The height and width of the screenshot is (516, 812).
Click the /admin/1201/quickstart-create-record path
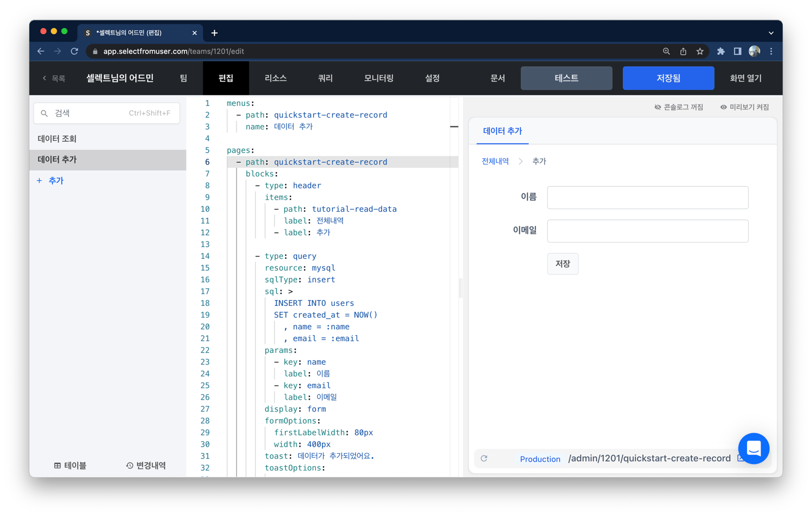[649, 459]
